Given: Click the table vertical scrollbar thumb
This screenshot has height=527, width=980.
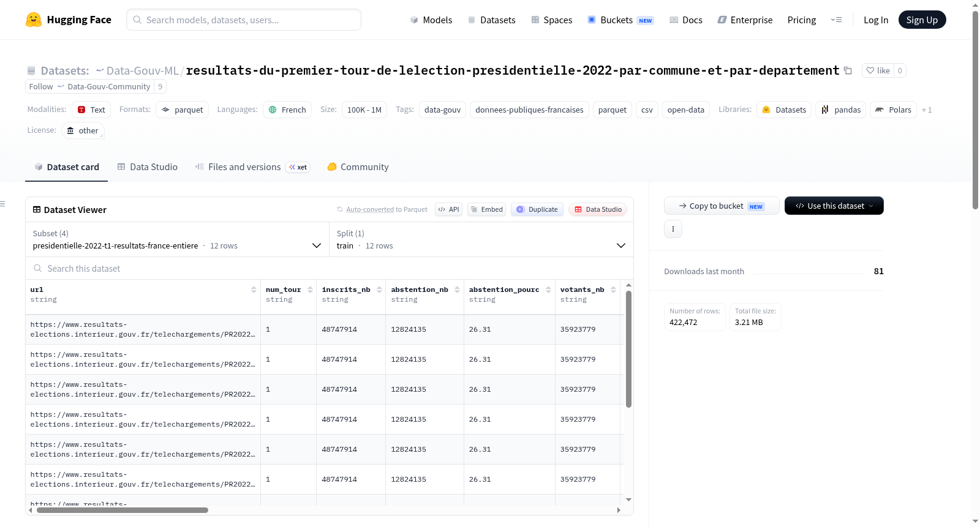Looking at the screenshot, I should (x=628, y=349).
